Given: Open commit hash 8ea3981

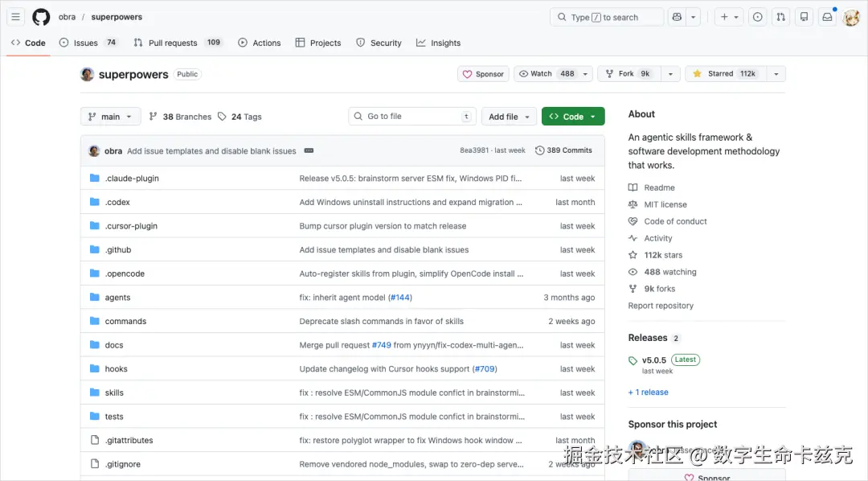Looking at the screenshot, I should 474,150.
